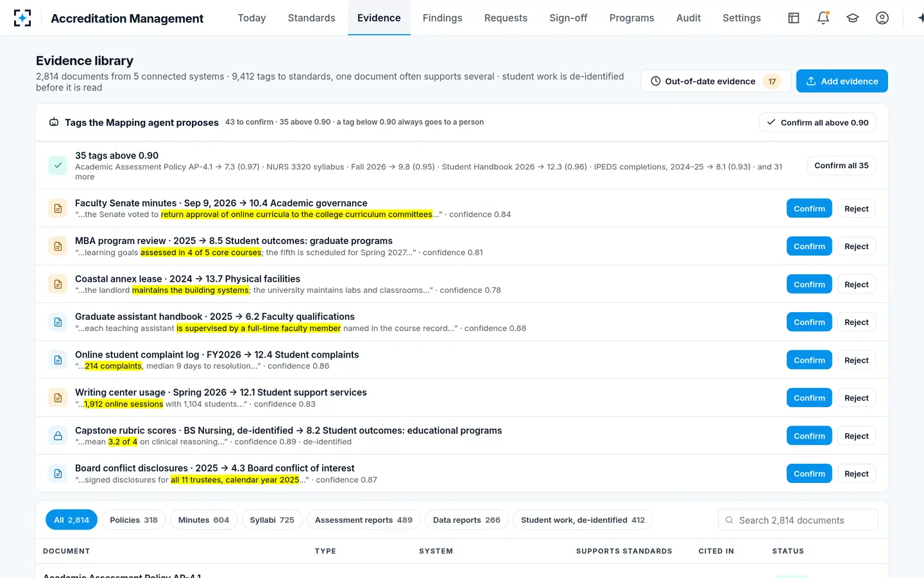Open the layout panel icon in header

click(x=794, y=18)
